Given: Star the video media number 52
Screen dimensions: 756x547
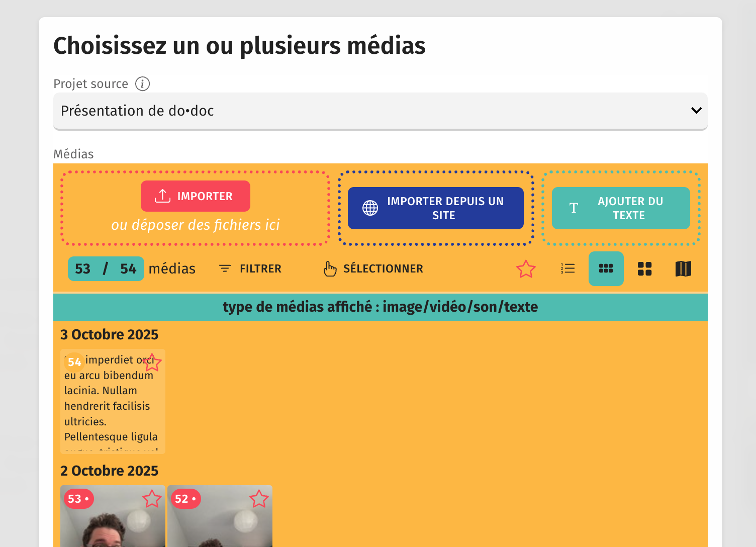Looking at the screenshot, I should pos(259,499).
